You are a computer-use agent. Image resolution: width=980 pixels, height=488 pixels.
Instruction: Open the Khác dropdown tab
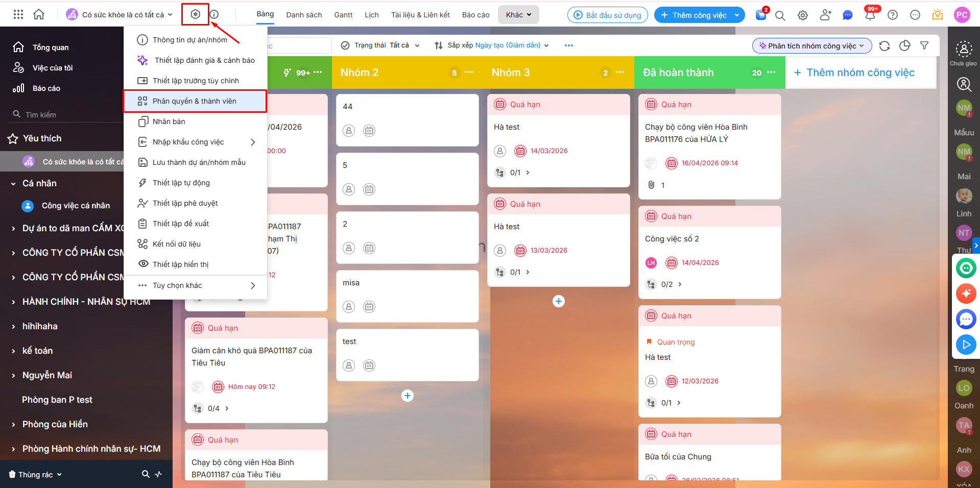pyautogui.click(x=518, y=15)
